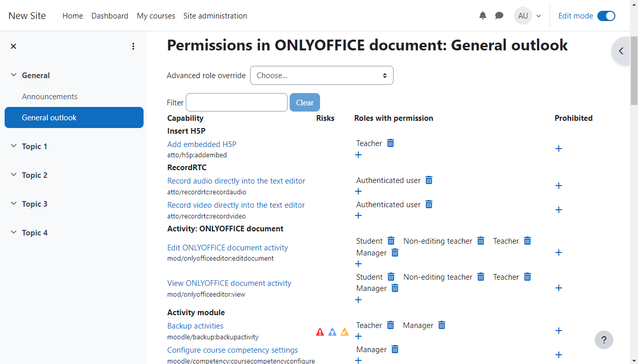Open the View ONLYOFFICE document activity link
This screenshot has height=364, width=638.
pos(229,283)
